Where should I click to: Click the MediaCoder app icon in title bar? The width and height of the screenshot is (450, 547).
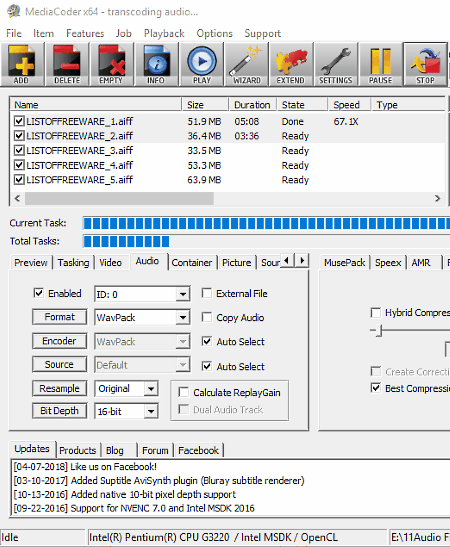pyautogui.click(x=14, y=11)
